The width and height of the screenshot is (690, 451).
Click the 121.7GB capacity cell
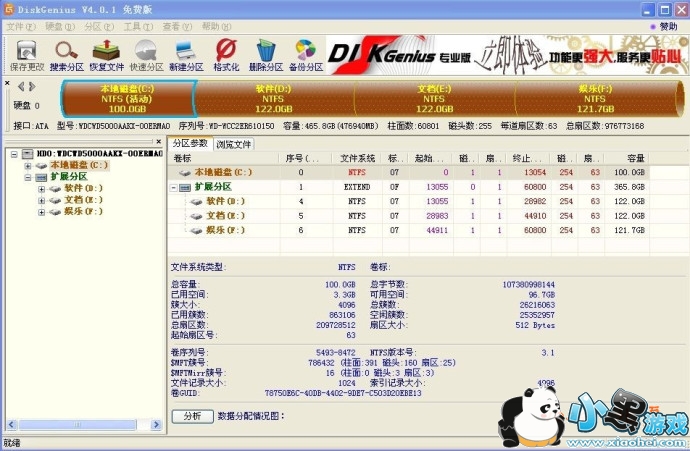click(629, 231)
